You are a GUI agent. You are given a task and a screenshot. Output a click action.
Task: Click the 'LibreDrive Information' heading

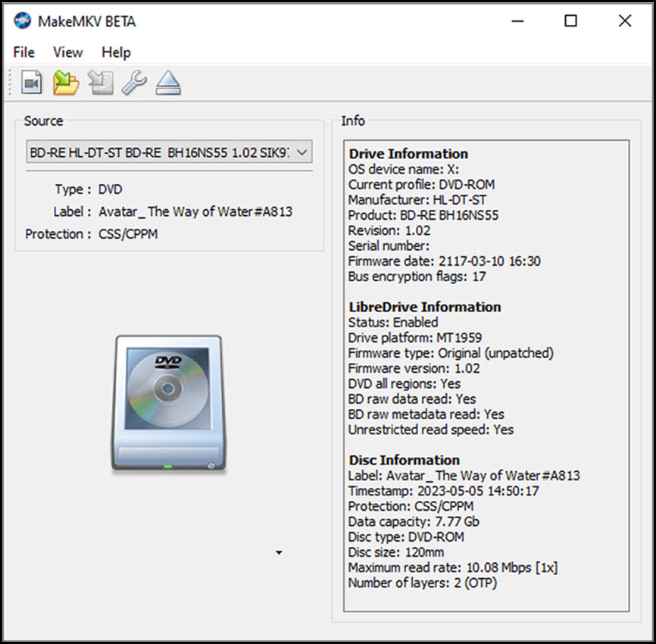pyautogui.click(x=425, y=307)
